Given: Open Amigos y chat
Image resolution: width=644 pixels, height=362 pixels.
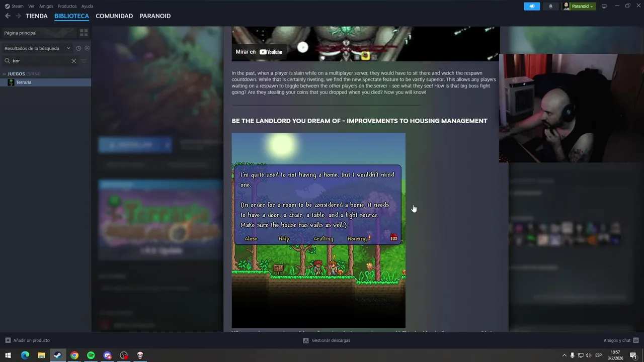Looking at the screenshot, I should click(621, 340).
